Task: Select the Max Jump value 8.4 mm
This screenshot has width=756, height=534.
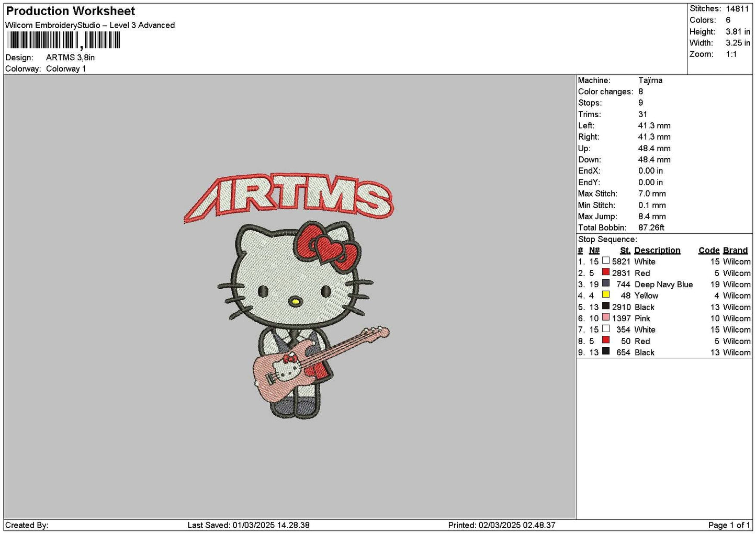Action: tap(652, 217)
